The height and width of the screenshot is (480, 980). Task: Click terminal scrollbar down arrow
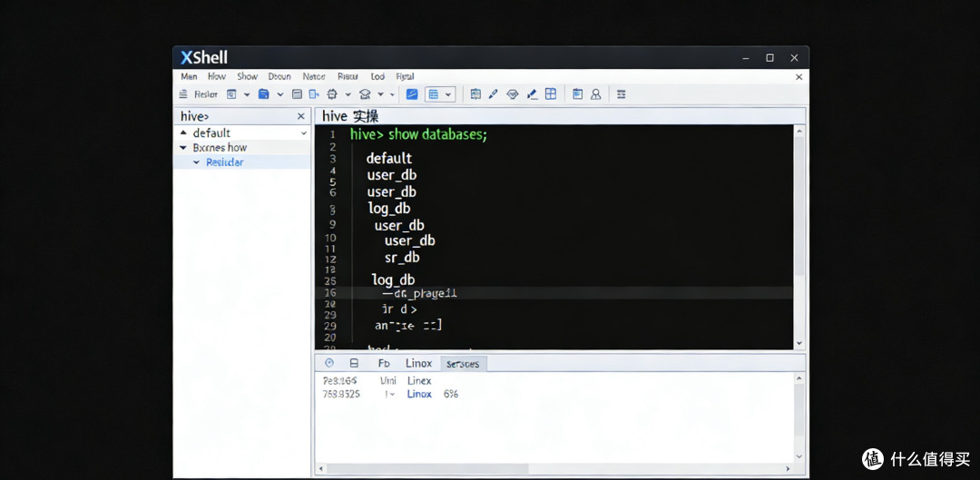[799, 343]
